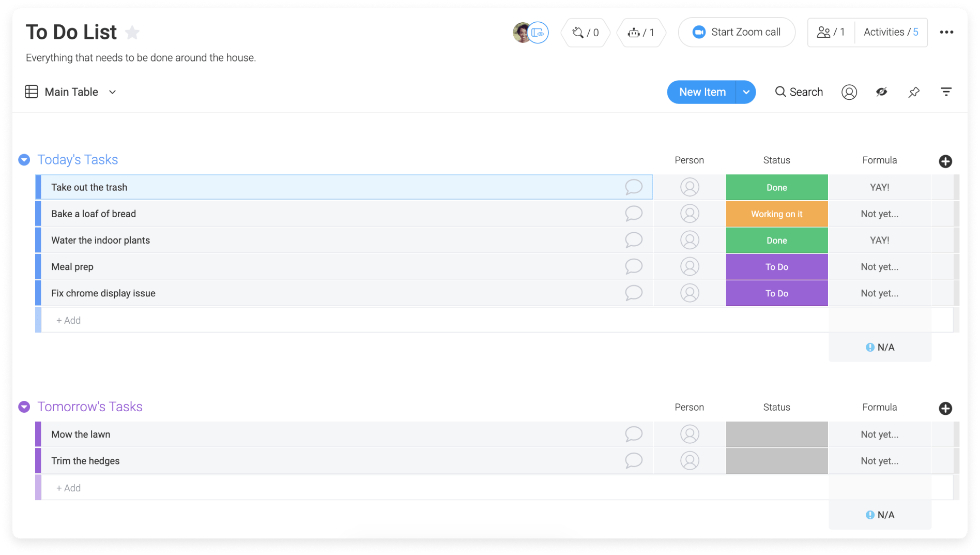Open automations counter showing 1
This screenshot has height=555, width=980.
641,33
